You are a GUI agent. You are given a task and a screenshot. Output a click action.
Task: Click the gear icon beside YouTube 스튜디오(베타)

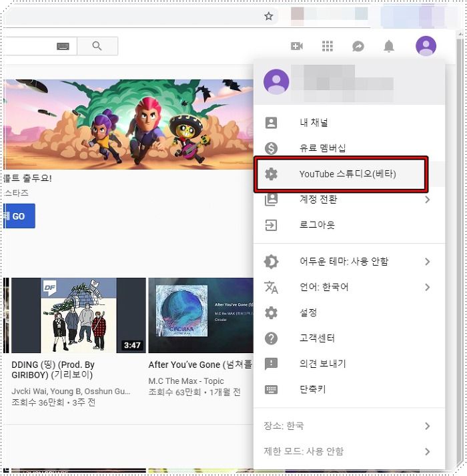[x=271, y=174]
